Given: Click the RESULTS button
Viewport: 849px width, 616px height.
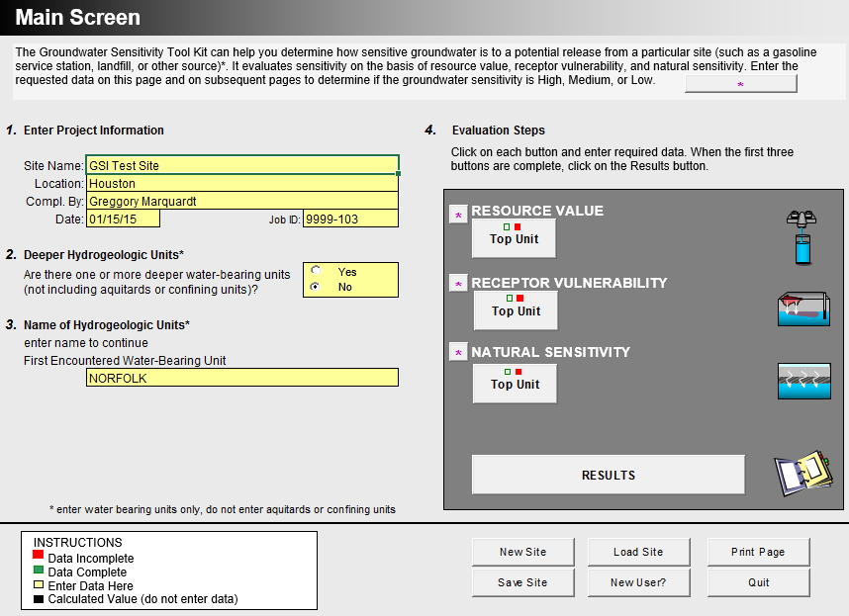Looking at the screenshot, I should [608, 475].
